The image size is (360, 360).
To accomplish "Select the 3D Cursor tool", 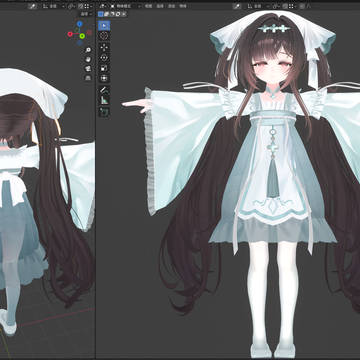I will point(104,36).
